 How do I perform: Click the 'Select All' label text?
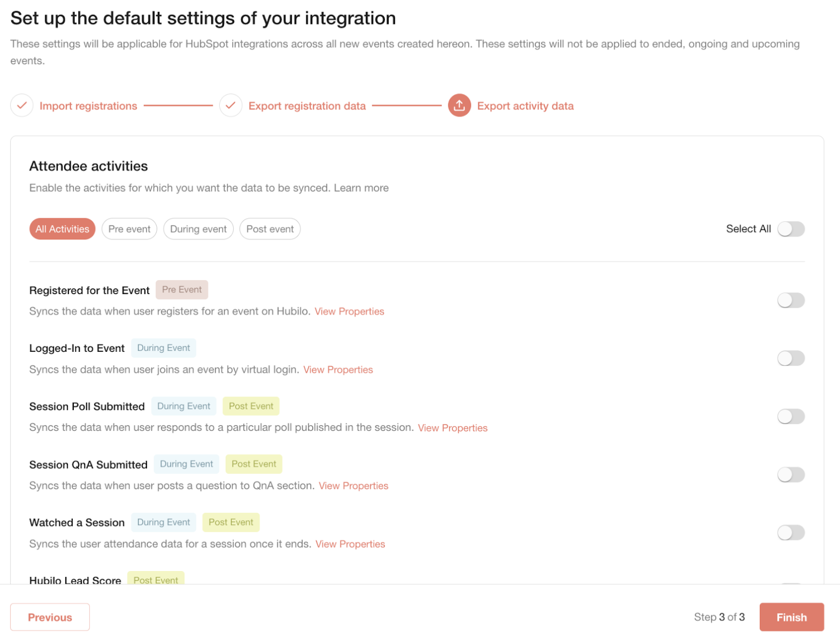pyautogui.click(x=749, y=229)
